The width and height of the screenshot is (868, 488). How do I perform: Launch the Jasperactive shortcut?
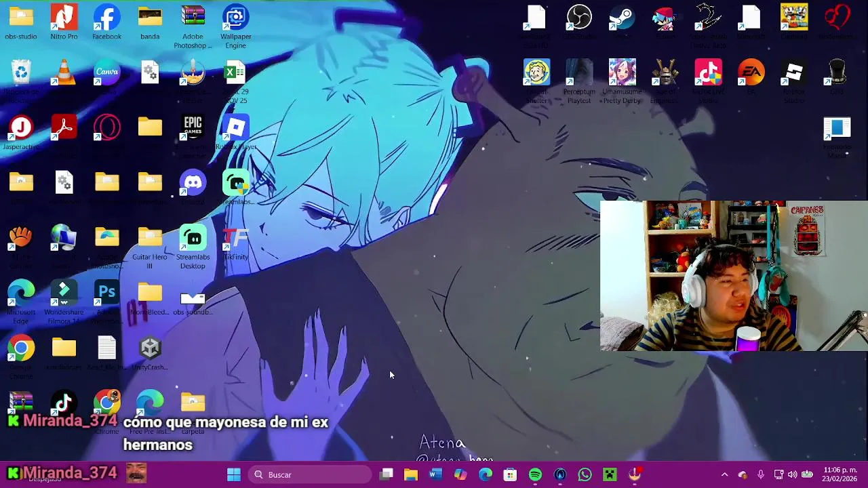(21, 127)
